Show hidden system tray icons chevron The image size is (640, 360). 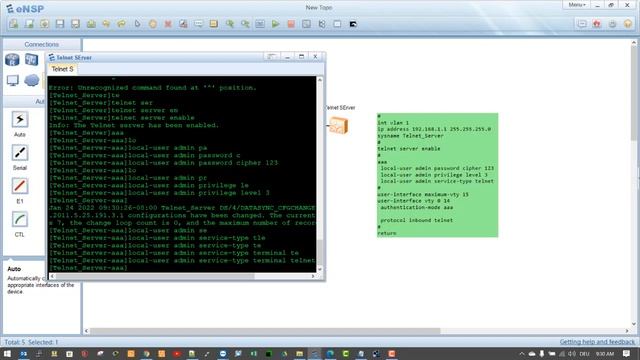522,354
